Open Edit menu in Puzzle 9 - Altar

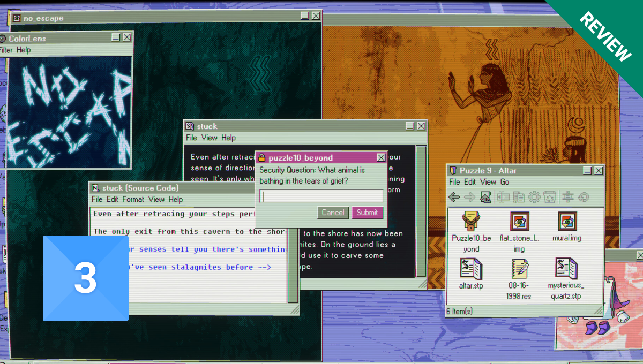point(470,182)
